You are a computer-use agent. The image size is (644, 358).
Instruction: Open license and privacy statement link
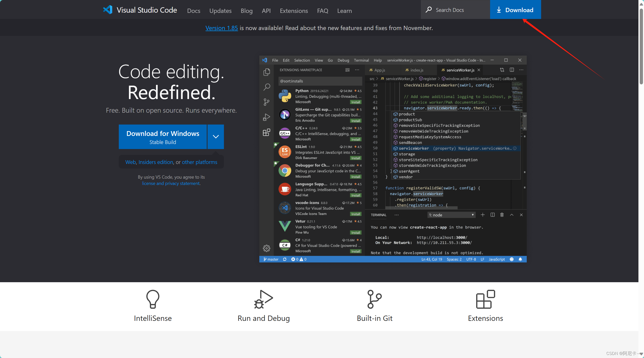click(171, 183)
